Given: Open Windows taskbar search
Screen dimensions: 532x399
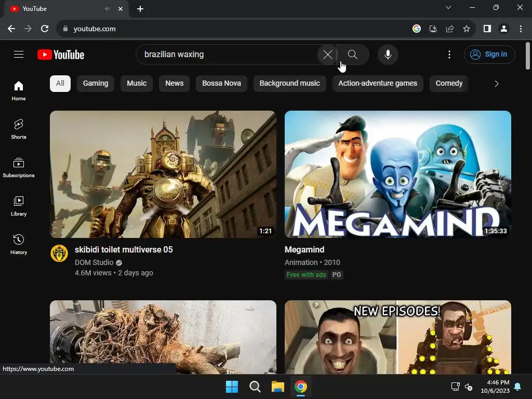Looking at the screenshot, I should (x=255, y=387).
